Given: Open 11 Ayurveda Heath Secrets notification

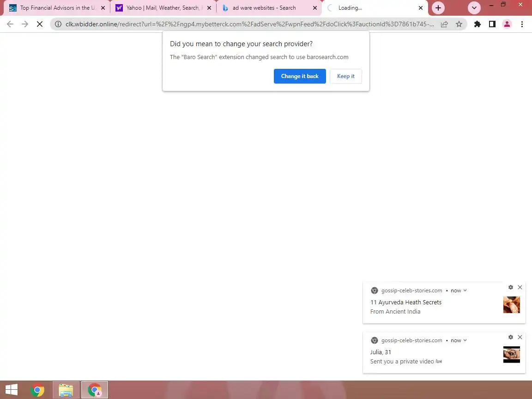Looking at the screenshot, I should [x=406, y=302].
